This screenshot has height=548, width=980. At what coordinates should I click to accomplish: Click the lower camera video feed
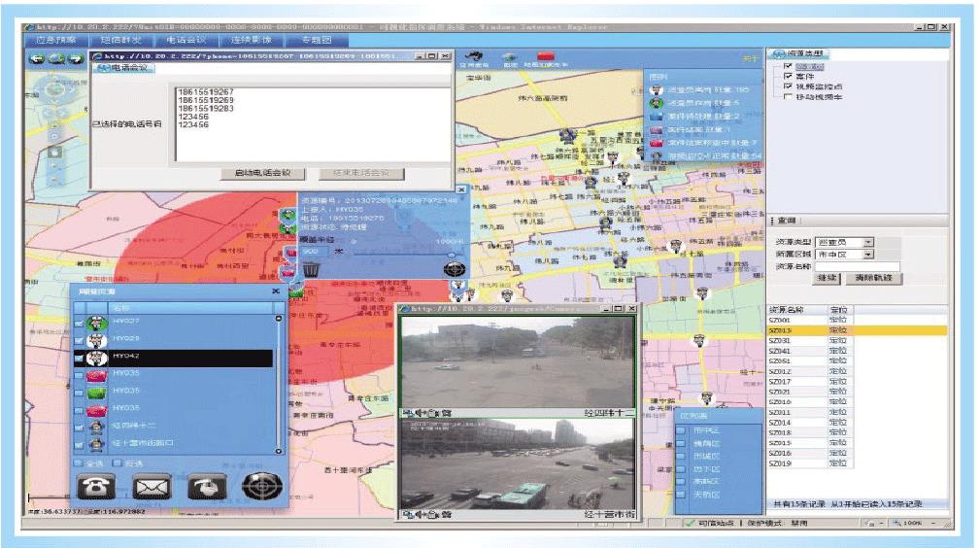518,463
